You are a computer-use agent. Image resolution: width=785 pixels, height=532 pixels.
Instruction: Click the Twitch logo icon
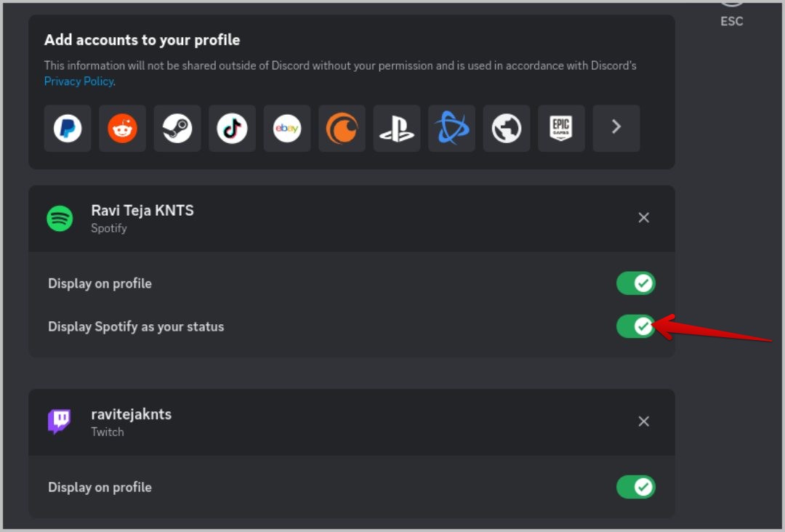pyautogui.click(x=60, y=422)
